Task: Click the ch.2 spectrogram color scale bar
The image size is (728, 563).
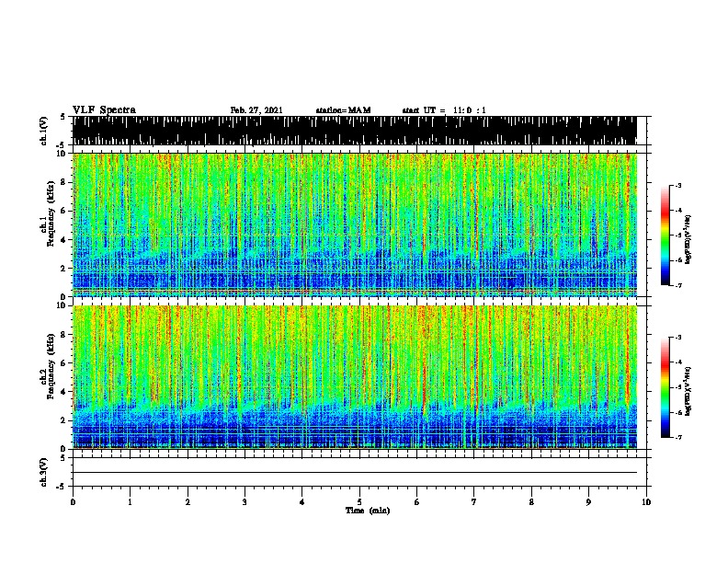Action: point(665,387)
